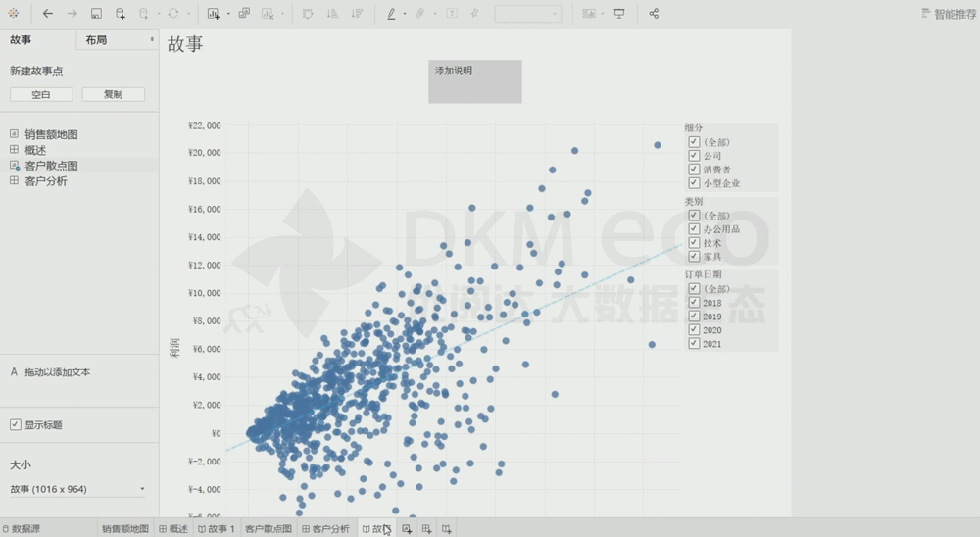Screen dimensions: 980x537
Task: Add a new dashboard from bottom bar
Action: pyautogui.click(x=426, y=529)
